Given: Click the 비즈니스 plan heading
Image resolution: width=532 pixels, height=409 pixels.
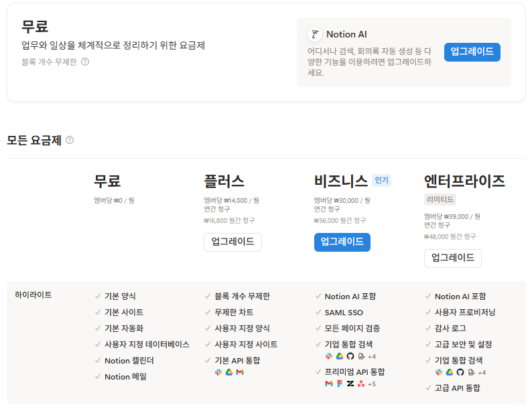Looking at the screenshot, I should click(341, 181).
